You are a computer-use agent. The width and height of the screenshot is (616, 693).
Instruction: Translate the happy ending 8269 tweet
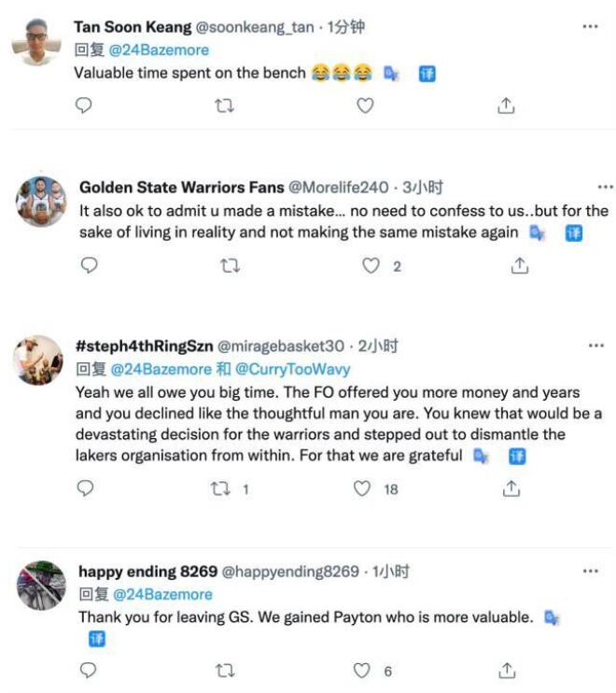[x=97, y=639]
